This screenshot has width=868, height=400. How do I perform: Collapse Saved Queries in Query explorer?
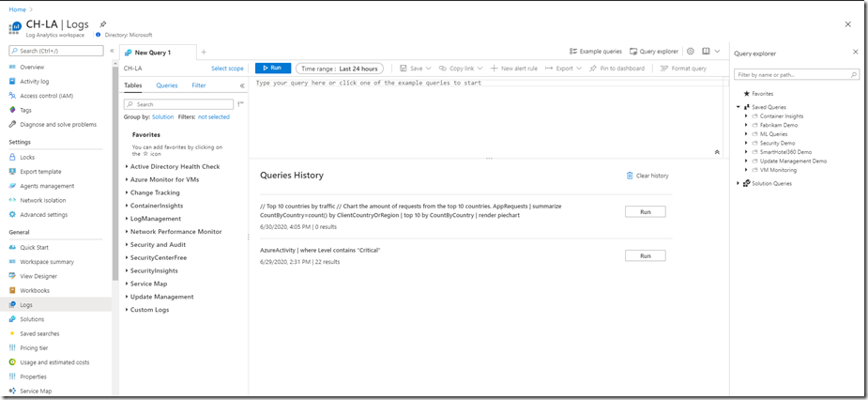pyautogui.click(x=738, y=107)
